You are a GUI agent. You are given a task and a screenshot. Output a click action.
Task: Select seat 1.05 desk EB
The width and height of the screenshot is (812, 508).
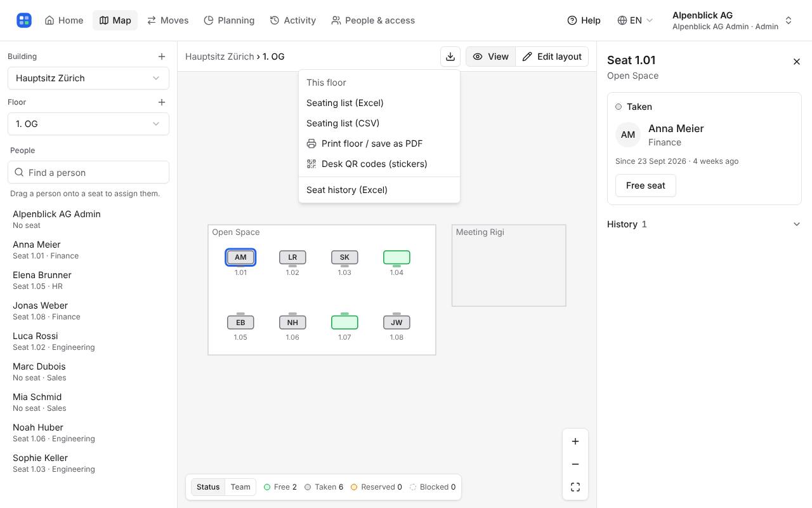coord(240,323)
